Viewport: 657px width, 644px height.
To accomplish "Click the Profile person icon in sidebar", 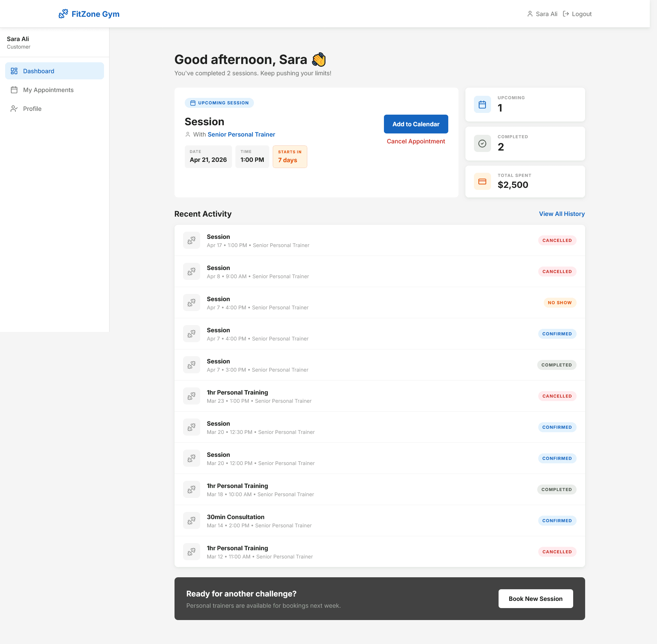I will coord(14,108).
